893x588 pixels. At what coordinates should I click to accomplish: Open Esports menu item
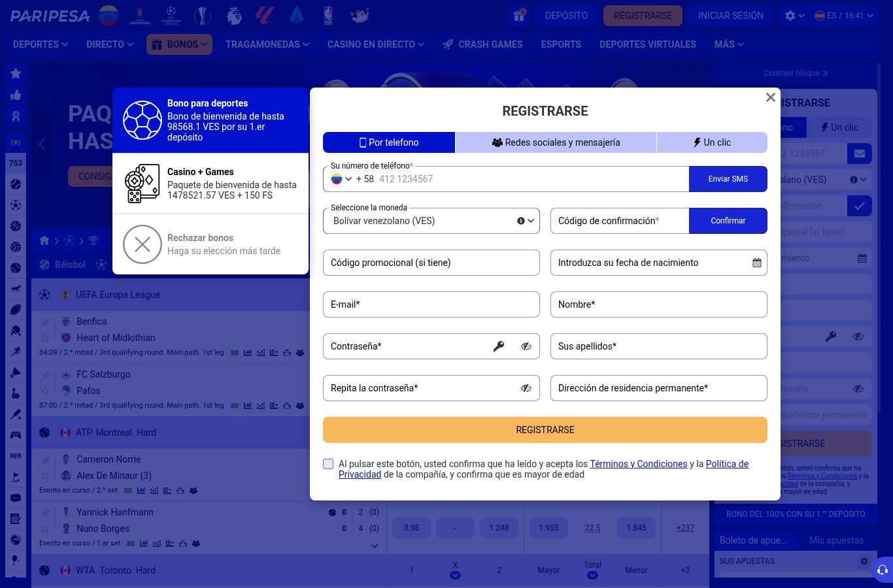click(x=561, y=44)
